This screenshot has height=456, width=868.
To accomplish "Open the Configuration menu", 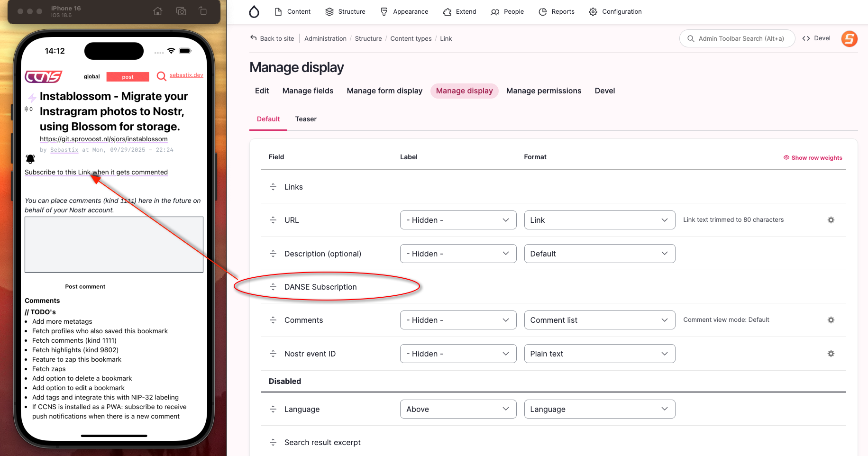I will [x=615, y=12].
